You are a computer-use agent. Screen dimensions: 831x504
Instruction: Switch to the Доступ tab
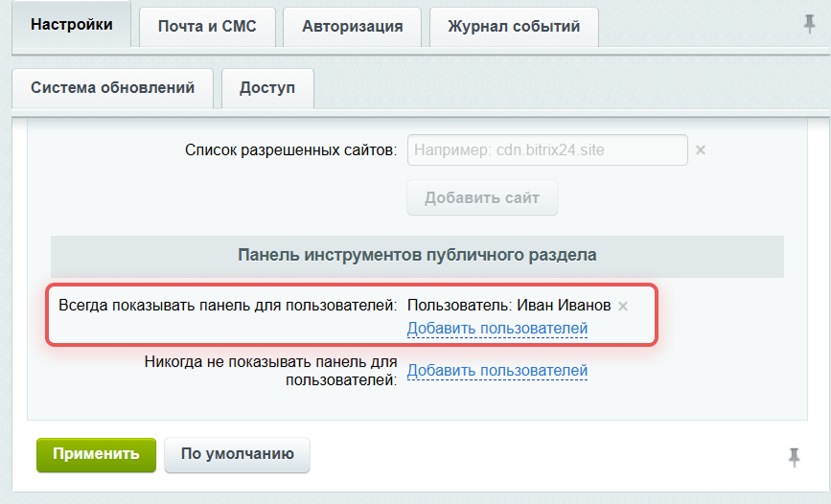tap(267, 88)
